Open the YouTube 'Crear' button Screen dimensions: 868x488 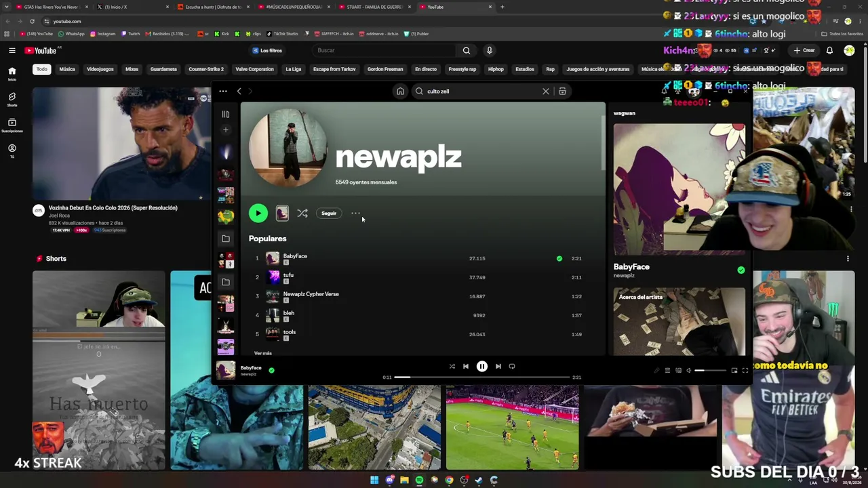(x=804, y=50)
